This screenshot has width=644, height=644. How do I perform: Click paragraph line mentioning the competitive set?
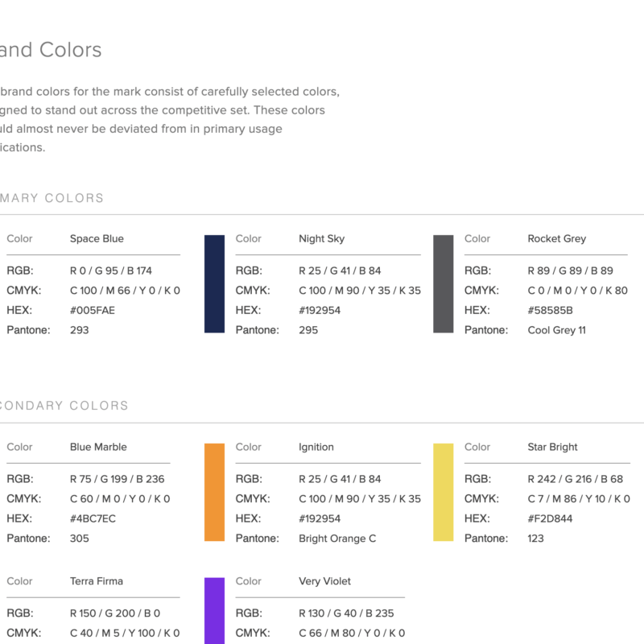163,110
